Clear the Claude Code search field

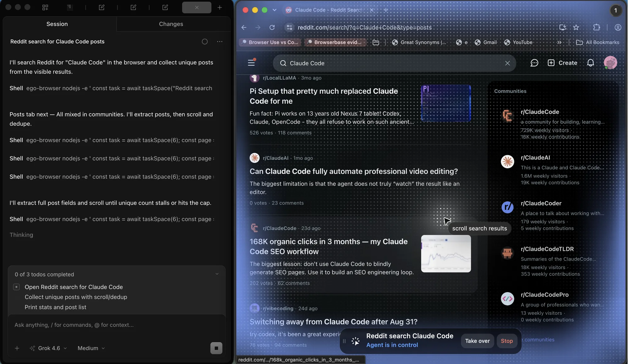pos(507,63)
